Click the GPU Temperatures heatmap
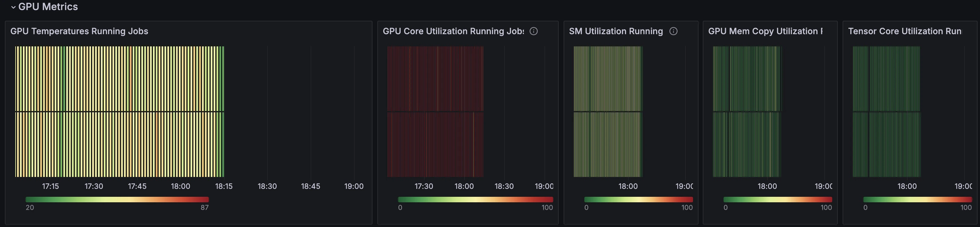980x227 pixels. pos(119,111)
